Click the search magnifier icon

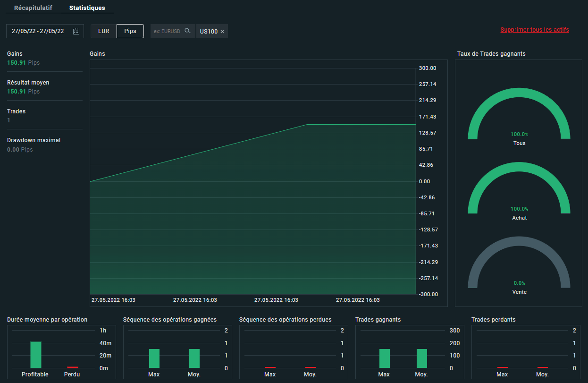[x=187, y=31]
